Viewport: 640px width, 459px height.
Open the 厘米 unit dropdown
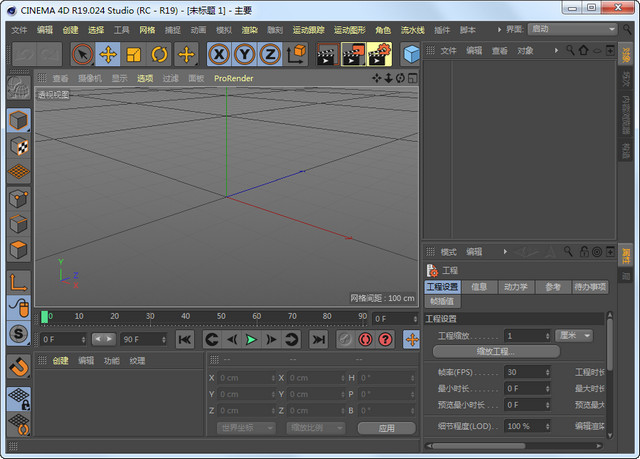pyautogui.click(x=574, y=336)
